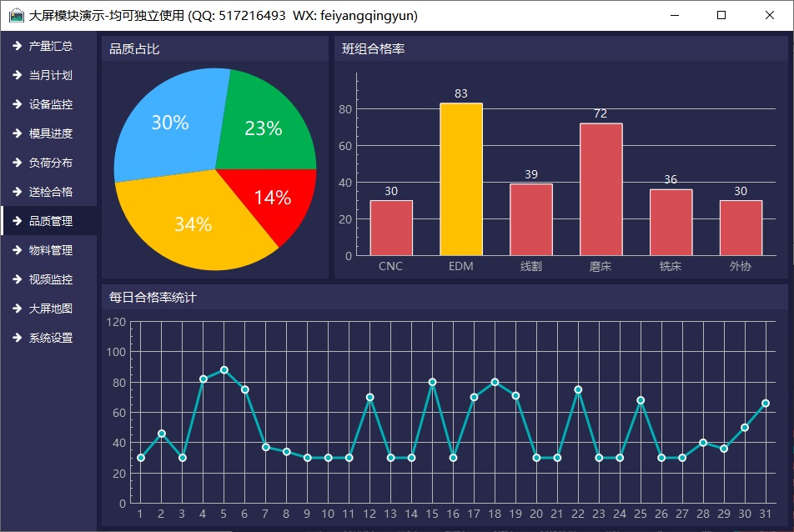Select the 物料管理 sidebar entry
This screenshot has height=532, width=794.
pyautogui.click(x=50, y=250)
